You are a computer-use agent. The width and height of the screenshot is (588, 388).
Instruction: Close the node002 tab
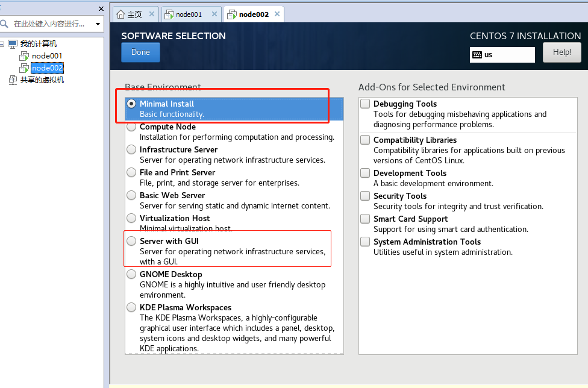tap(277, 14)
